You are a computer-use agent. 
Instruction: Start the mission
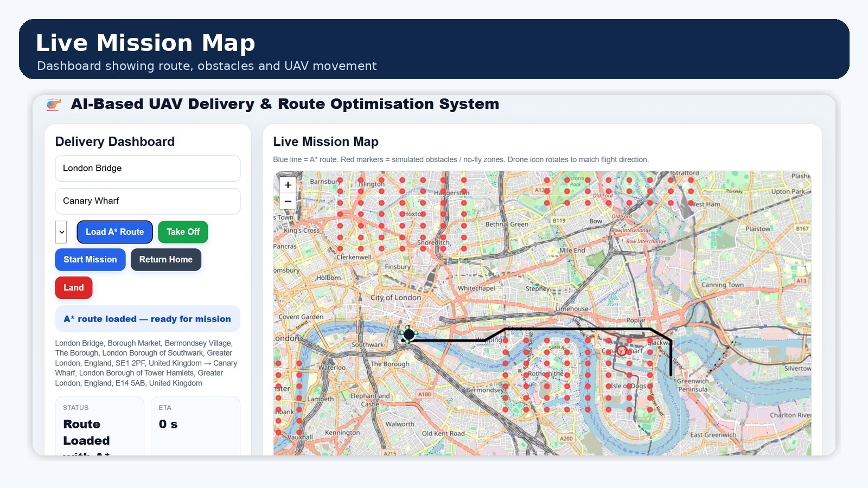pos(90,260)
